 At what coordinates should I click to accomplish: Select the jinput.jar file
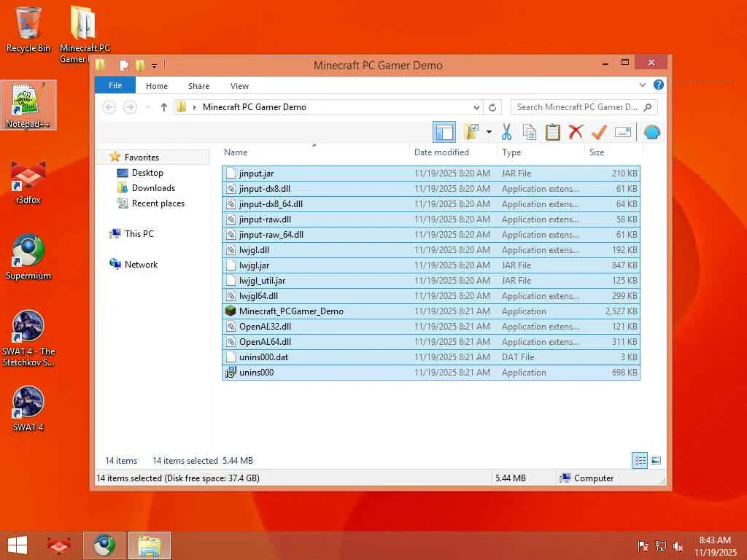[x=431, y=174]
